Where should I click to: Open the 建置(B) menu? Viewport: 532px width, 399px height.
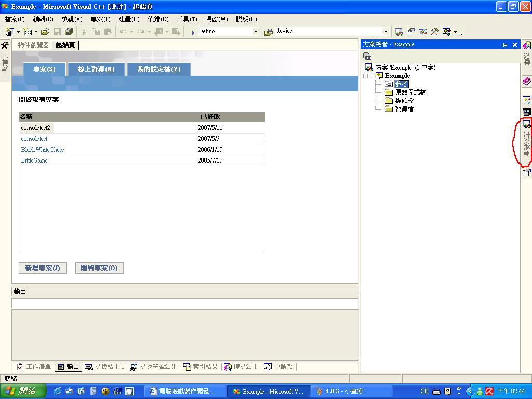coord(129,19)
